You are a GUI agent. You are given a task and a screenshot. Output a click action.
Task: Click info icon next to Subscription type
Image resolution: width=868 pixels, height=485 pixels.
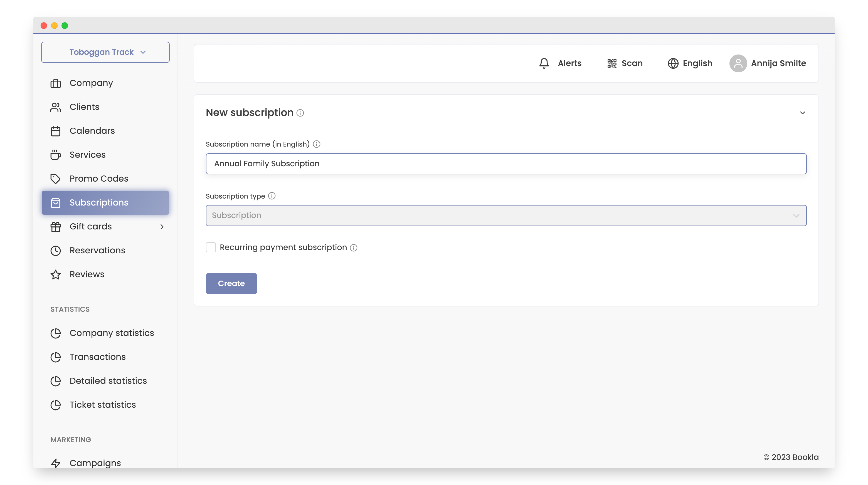pos(272,196)
